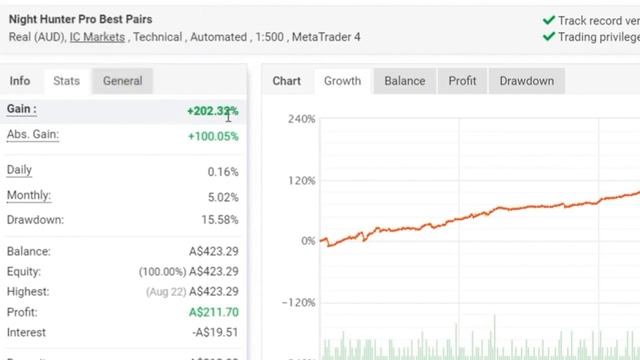Click the 240% axis label
The width and height of the screenshot is (640, 360).
tap(302, 119)
